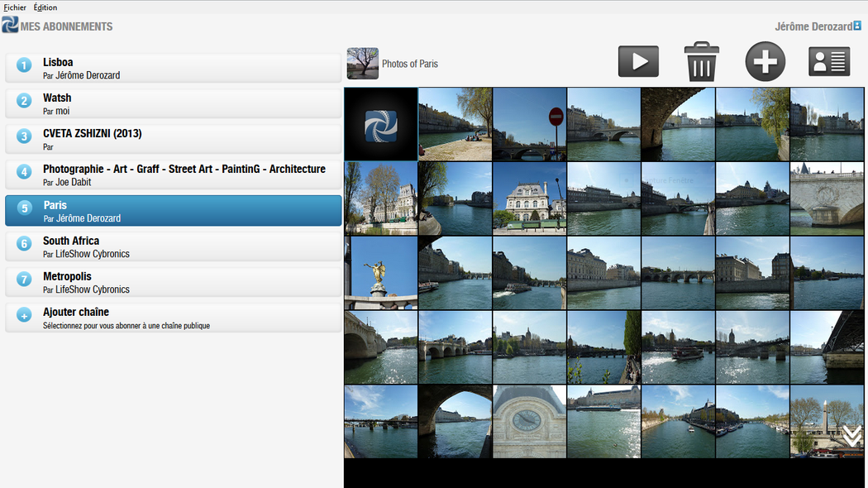The height and width of the screenshot is (488, 868).
Task: Select the Photographie - Art - Graff channel
Action: 174,175
